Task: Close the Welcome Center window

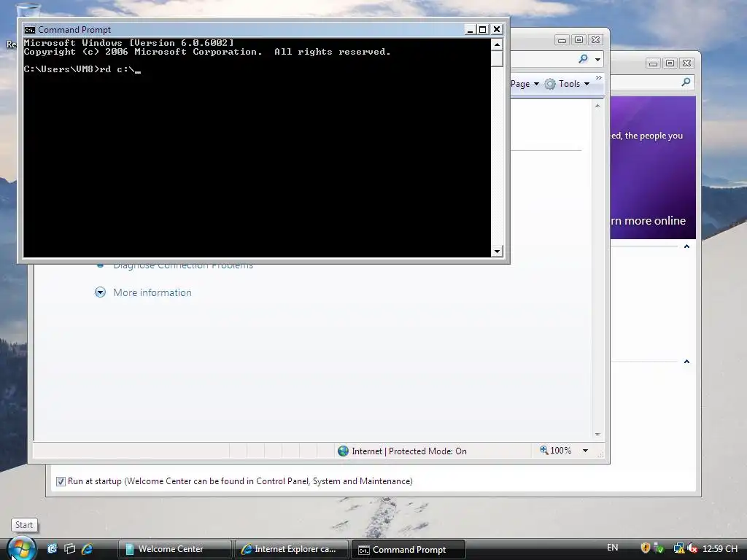Action: pos(686,63)
